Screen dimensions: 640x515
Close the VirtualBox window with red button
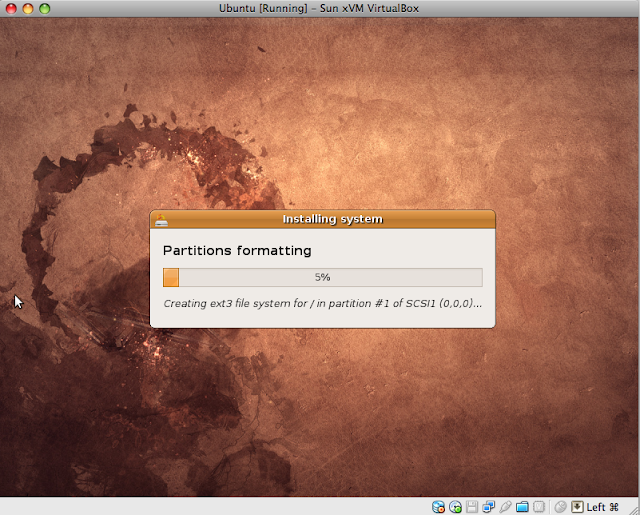click(x=11, y=8)
